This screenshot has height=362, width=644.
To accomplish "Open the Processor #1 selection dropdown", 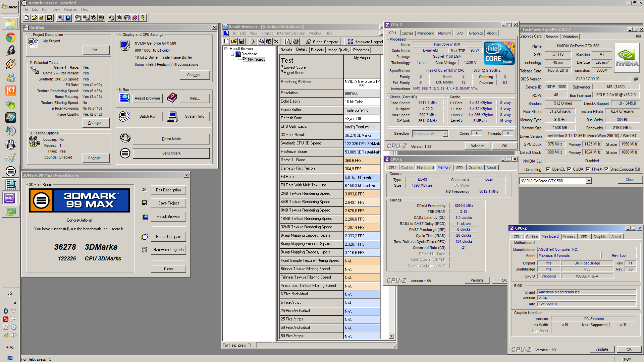I will pos(445,134).
